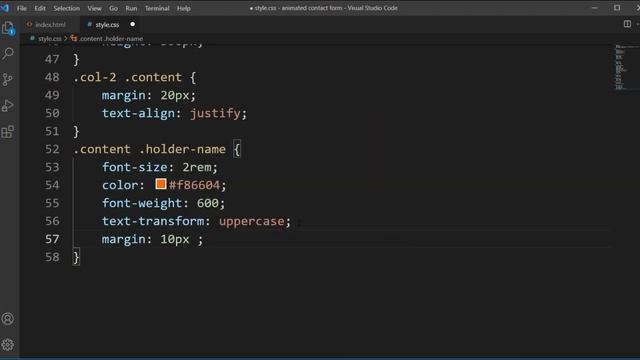Click .content .holder-name breadcrumb item
640x360 pixels.
tap(111, 39)
